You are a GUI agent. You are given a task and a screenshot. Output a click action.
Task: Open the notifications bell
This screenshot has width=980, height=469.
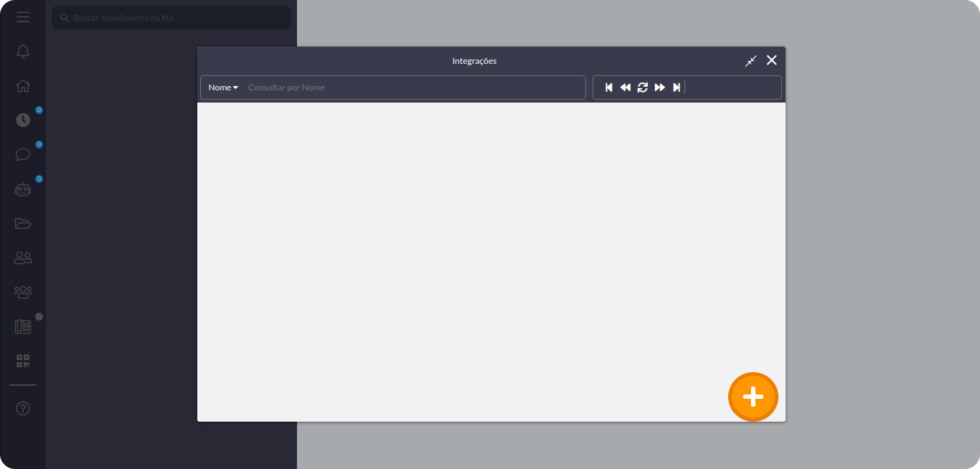(x=23, y=52)
